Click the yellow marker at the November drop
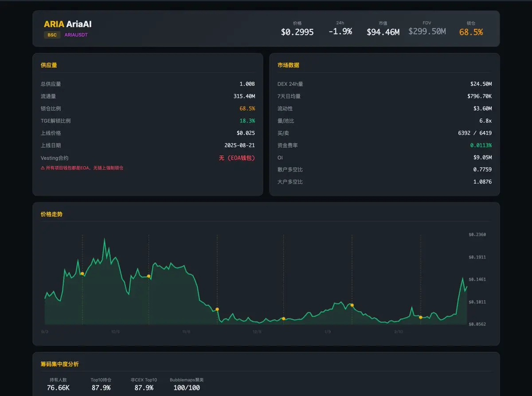532x396 pixels. coord(217,309)
